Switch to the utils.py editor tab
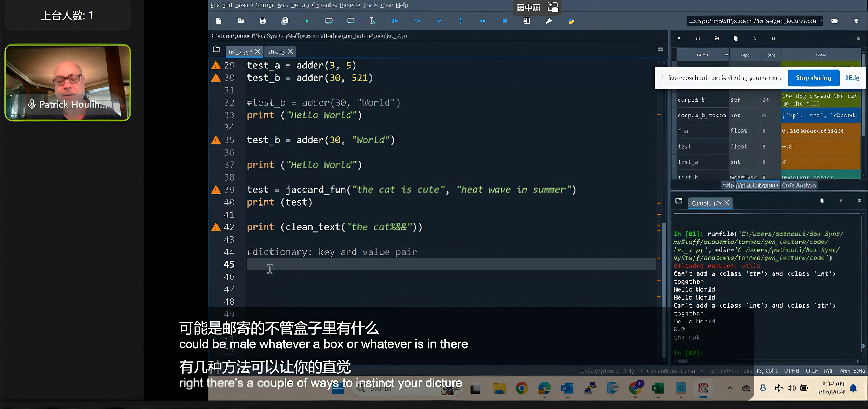Viewport: 868px width, 409px height. [276, 52]
